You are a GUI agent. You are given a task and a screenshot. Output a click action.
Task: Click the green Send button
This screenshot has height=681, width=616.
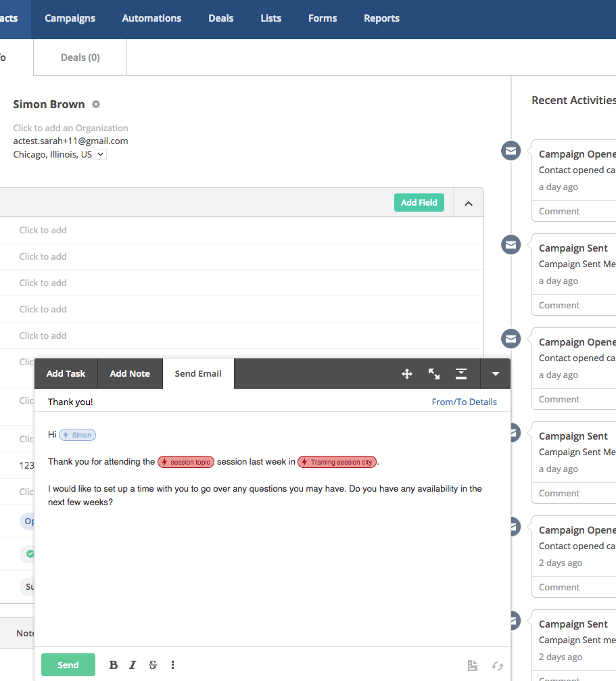68,665
